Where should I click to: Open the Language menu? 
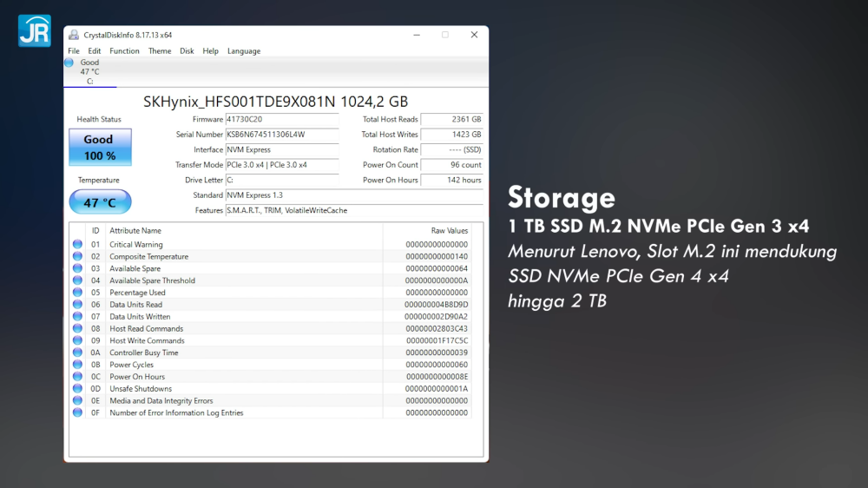click(244, 51)
